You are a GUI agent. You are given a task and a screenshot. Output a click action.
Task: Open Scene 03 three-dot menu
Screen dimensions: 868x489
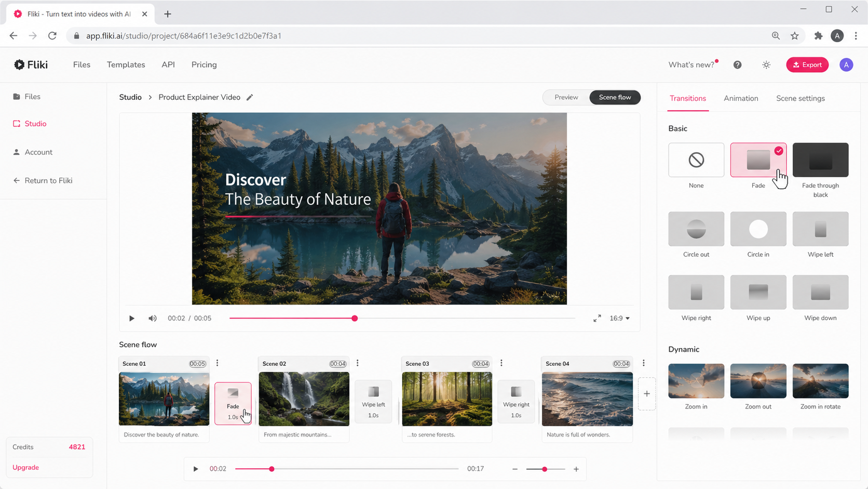pyautogui.click(x=501, y=363)
